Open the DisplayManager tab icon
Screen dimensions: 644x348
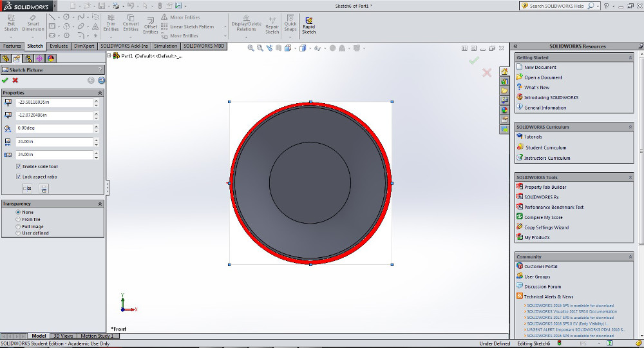(x=51, y=59)
